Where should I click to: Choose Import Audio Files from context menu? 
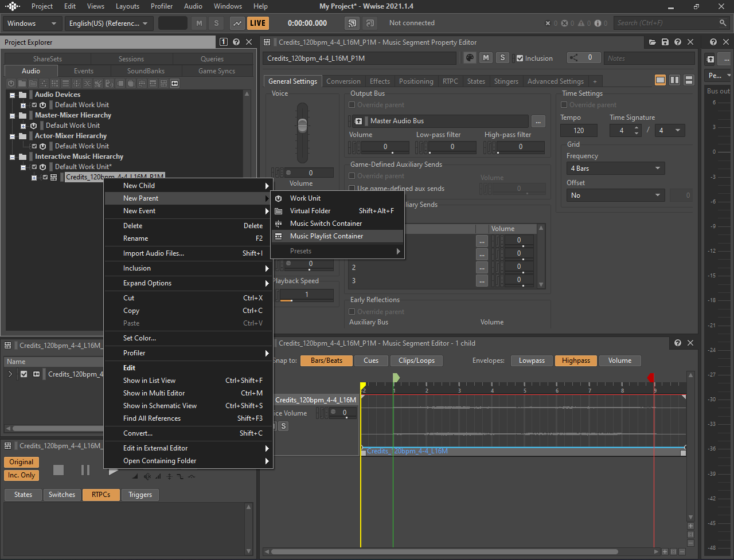coord(189,253)
